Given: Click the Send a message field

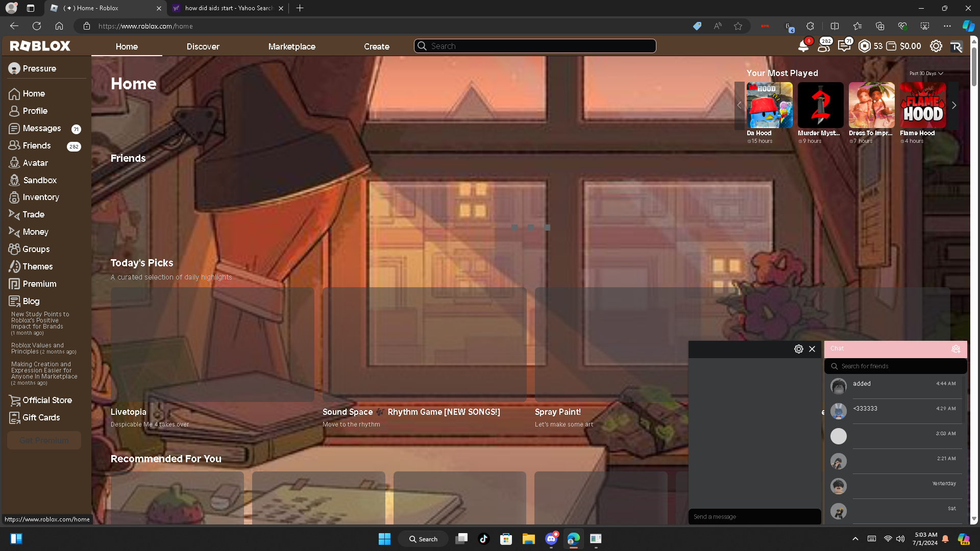Looking at the screenshot, I should coord(754,517).
